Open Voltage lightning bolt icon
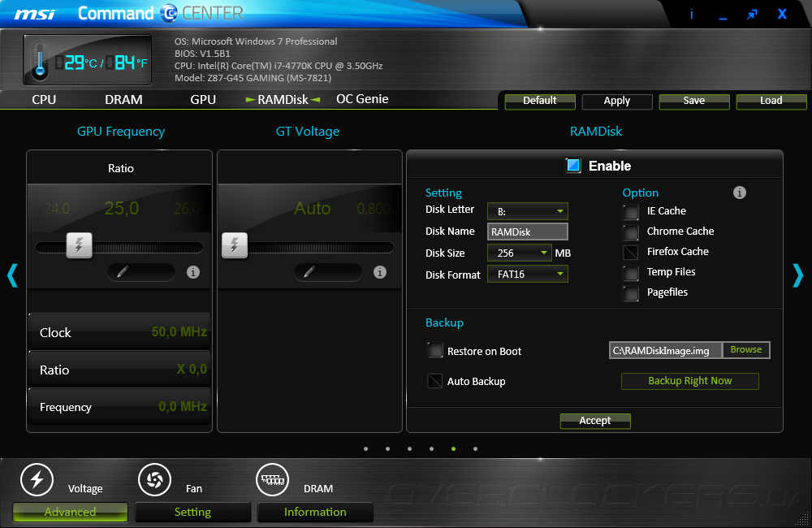812x528 pixels. tap(37, 480)
